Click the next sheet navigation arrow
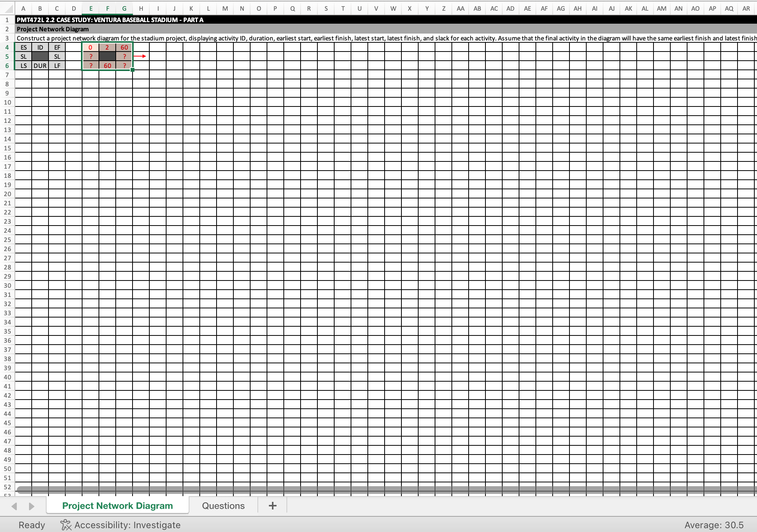The width and height of the screenshot is (757, 532). click(x=31, y=505)
